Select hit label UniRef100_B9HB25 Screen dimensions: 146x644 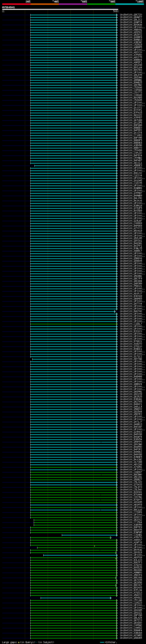(x=131, y=82)
